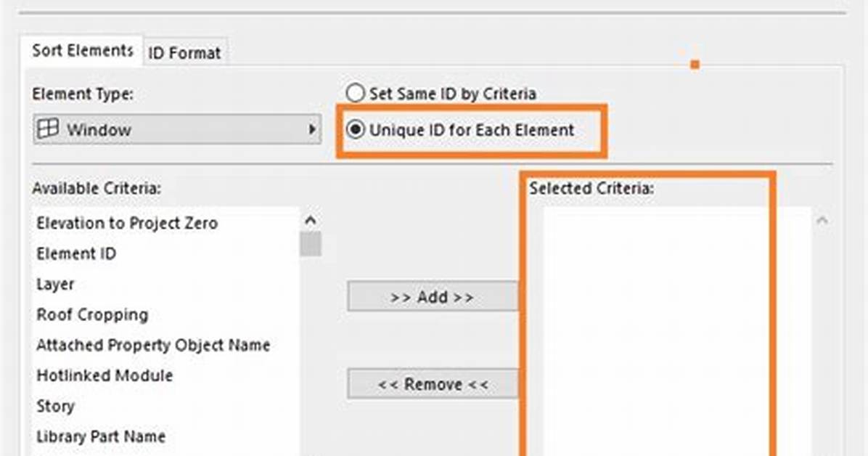Click the Available Criteria scrollbar thumb
The width and height of the screenshot is (868, 456).
point(311,245)
